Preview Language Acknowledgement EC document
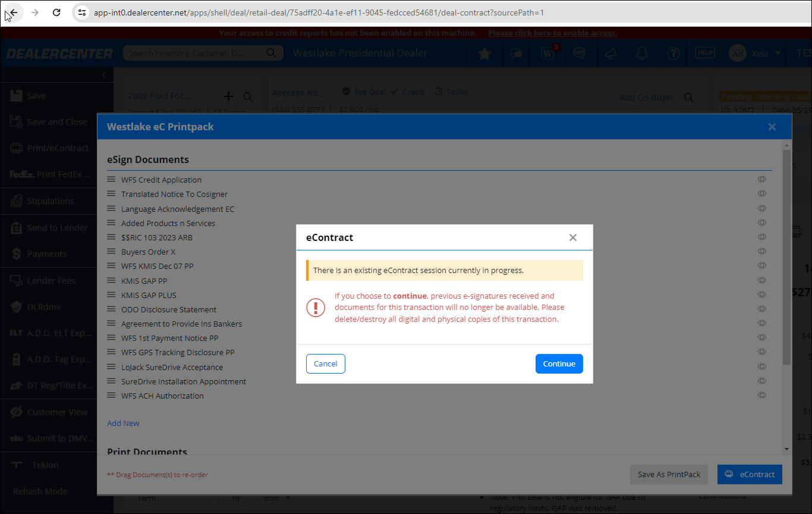Screen dimensions: 812x514 pyautogui.click(x=762, y=208)
